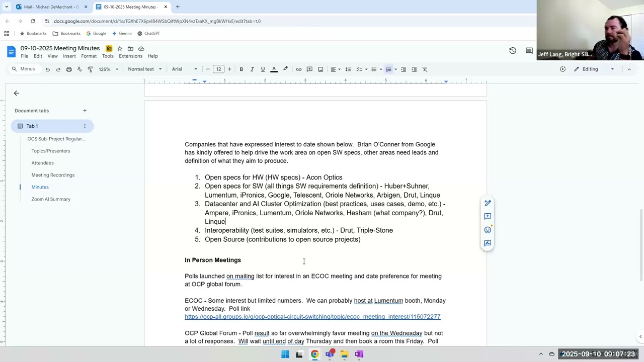Reload the browser page
644x362 pixels.
click(33, 21)
